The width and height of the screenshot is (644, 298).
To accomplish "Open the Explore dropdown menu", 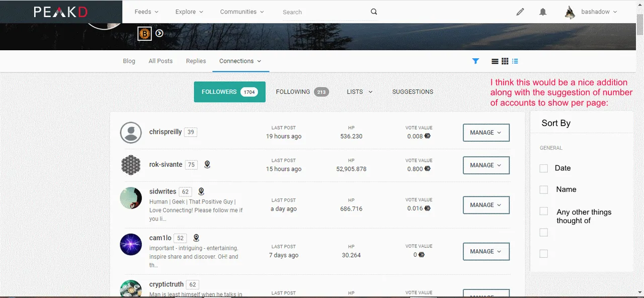I will (189, 12).
